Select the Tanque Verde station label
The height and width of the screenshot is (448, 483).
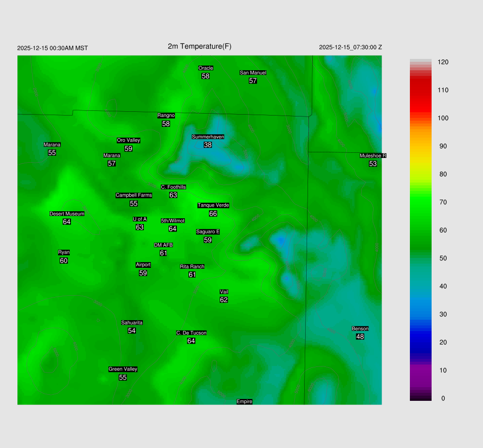click(x=213, y=205)
